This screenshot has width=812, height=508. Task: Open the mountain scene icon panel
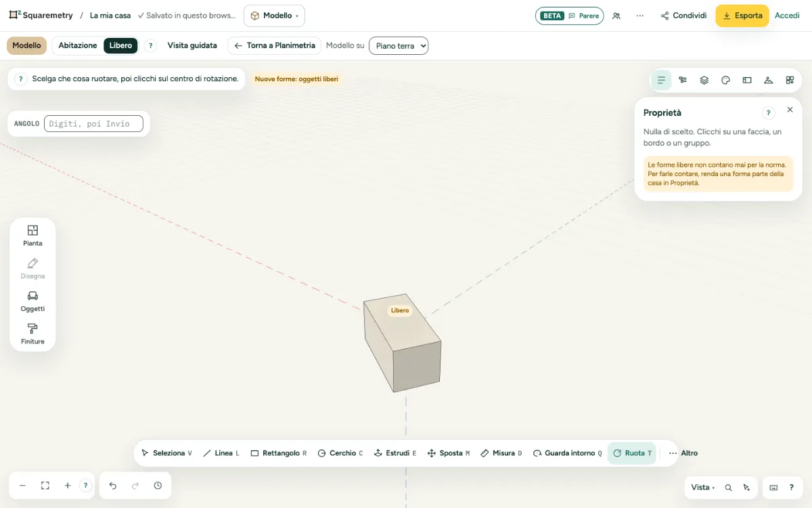point(769,80)
